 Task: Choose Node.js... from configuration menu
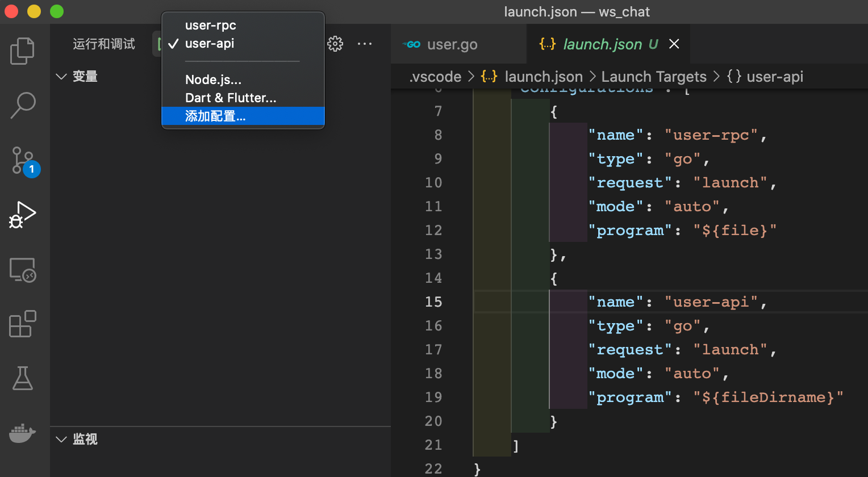[x=243, y=79]
